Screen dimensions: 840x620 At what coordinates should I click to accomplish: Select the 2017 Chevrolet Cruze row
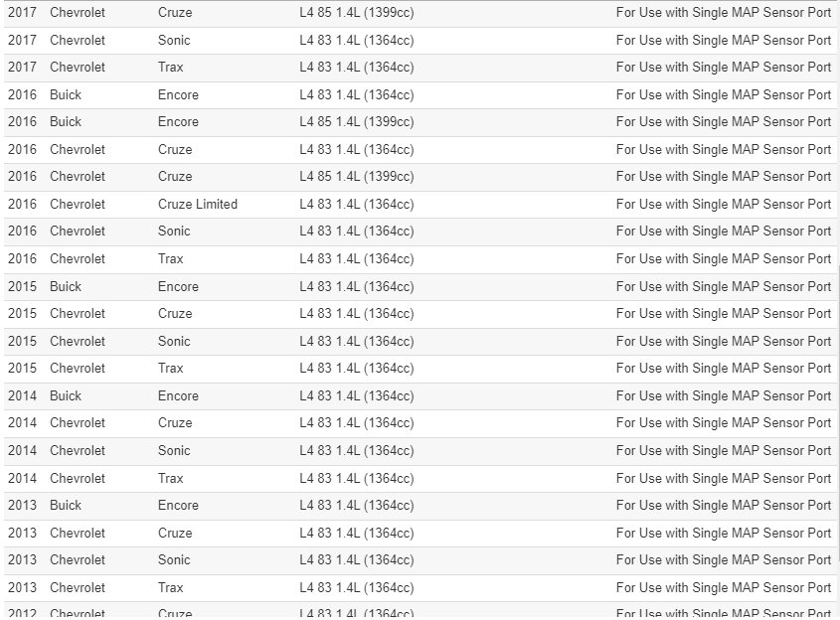click(420, 13)
